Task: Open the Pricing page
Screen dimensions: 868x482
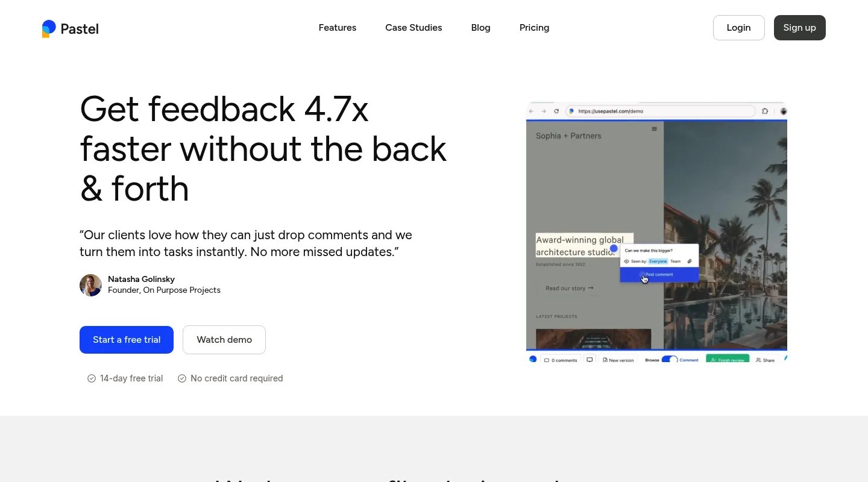Action: click(534, 28)
